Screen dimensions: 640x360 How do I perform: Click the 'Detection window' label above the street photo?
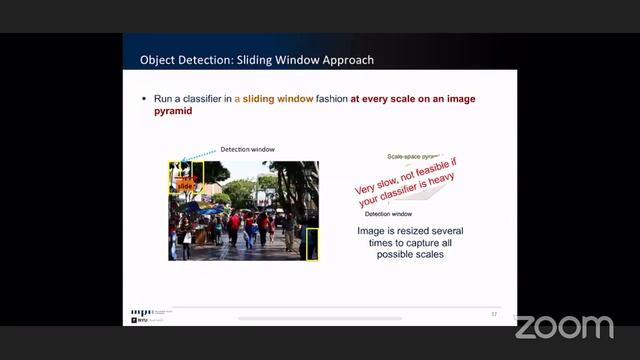click(x=247, y=149)
